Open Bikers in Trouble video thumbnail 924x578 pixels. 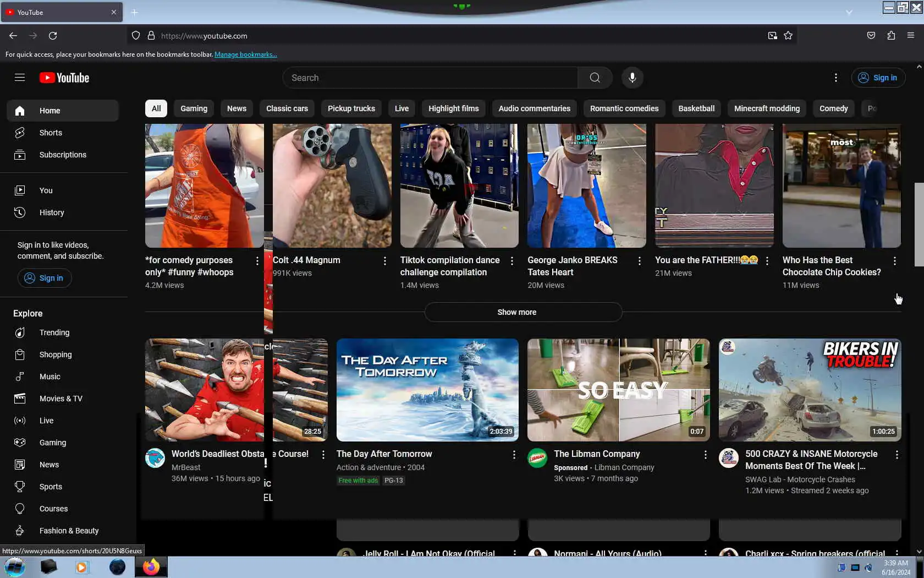click(810, 390)
